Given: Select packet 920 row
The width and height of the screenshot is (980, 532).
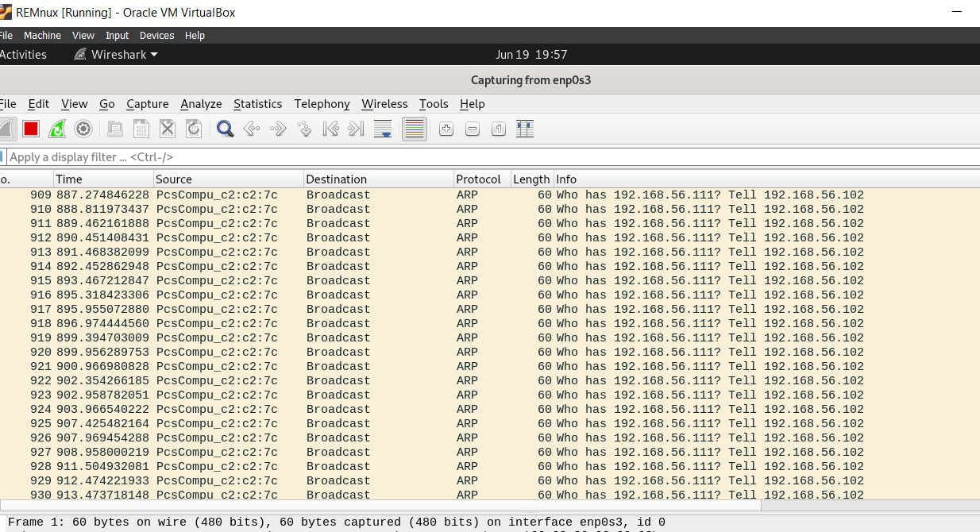Looking at the screenshot, I should (x=490, y=352).
